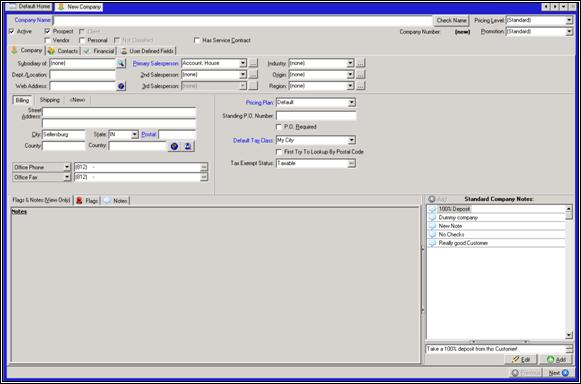Screen dimensions: 581x384
Task: Click the Next arrow button
Action: tap(559, 373)
